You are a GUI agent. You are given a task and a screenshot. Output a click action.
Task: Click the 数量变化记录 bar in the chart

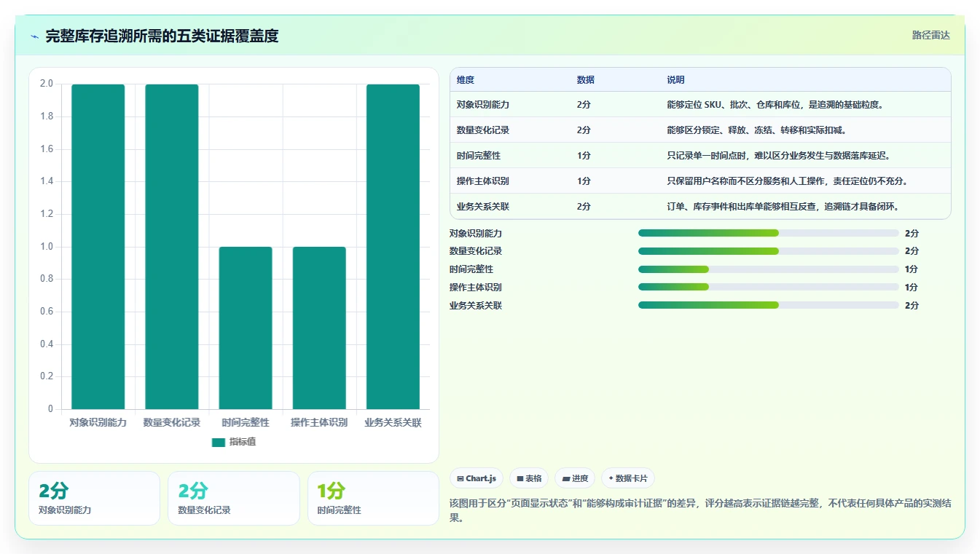pyautogui.click(x=172, y=247)
